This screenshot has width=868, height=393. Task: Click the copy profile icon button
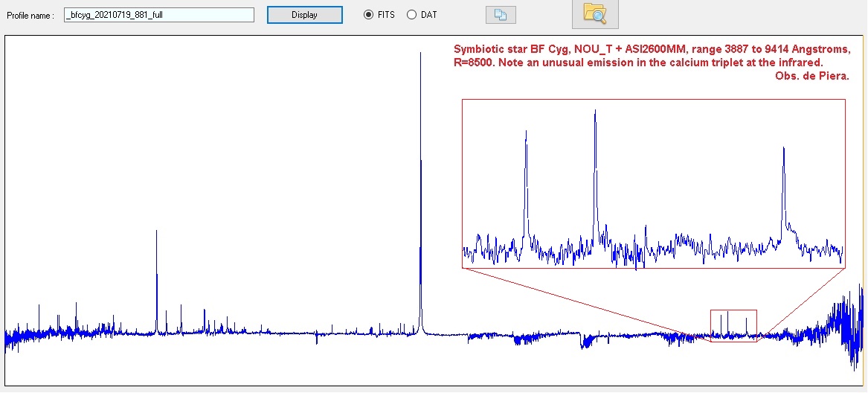coord(500,15)
